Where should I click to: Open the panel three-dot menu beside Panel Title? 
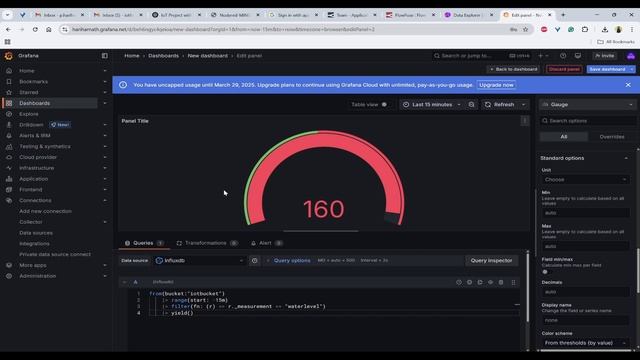coord(524,121)
